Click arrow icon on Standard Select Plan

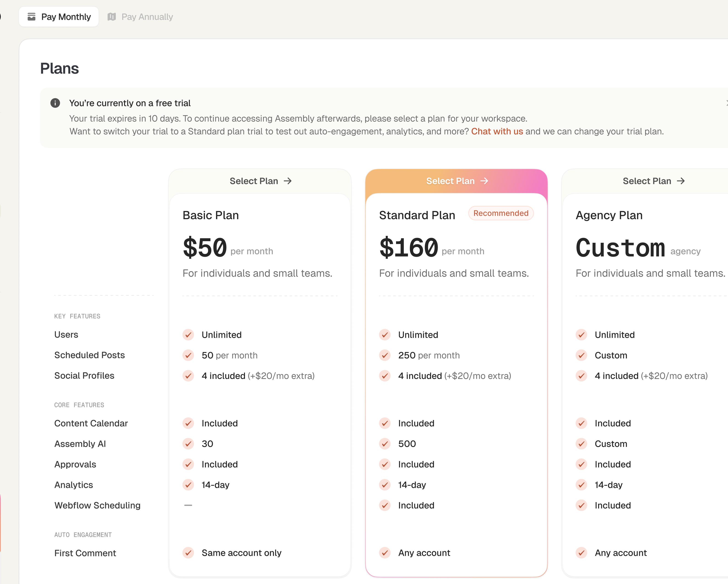[484, 181]
